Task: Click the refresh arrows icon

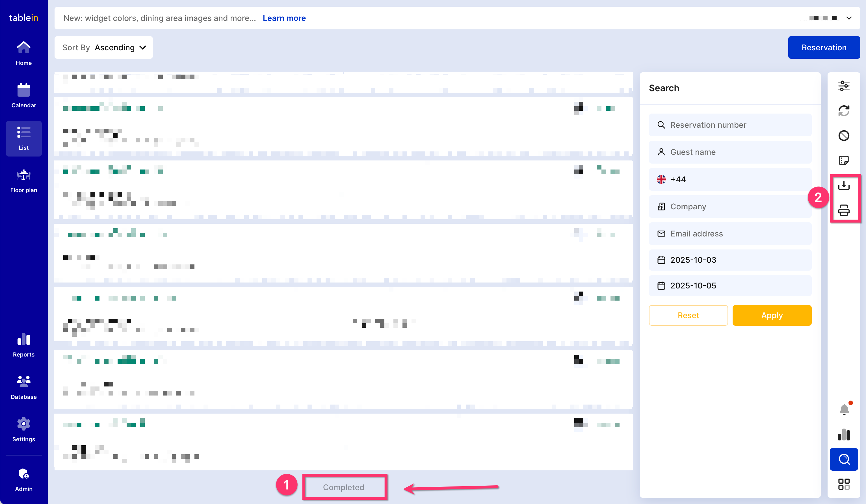Action: pyautogui.click(x=844, y=111)
